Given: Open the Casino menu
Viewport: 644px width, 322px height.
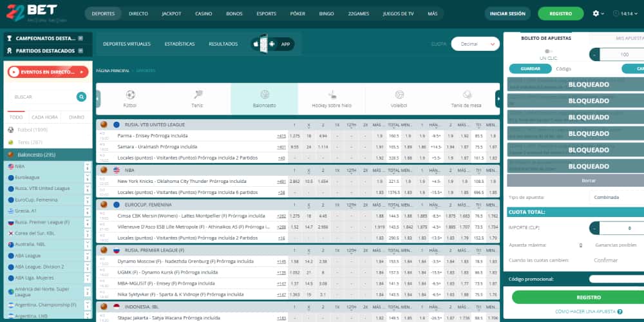Looking at the screenshot, I should (204, 14).
